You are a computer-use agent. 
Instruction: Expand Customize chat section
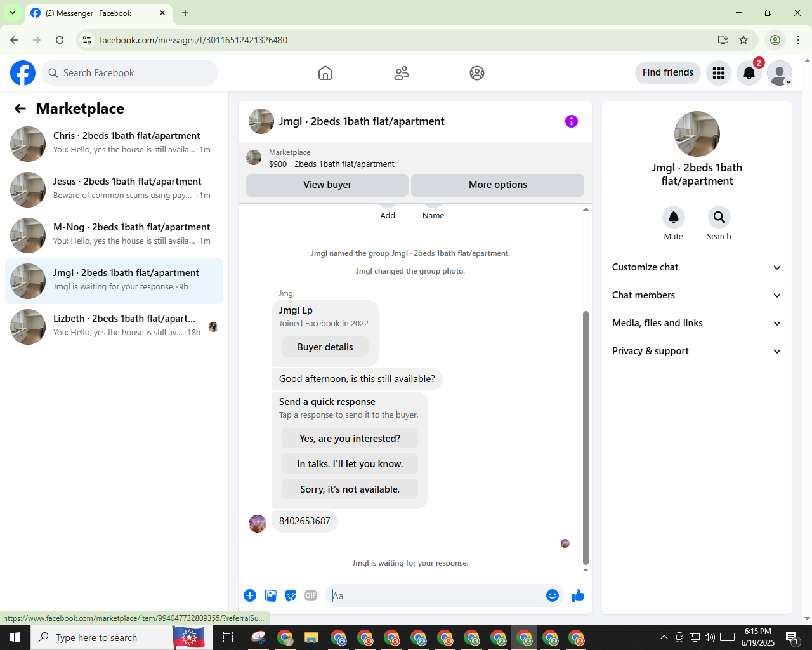click(697, 267)
